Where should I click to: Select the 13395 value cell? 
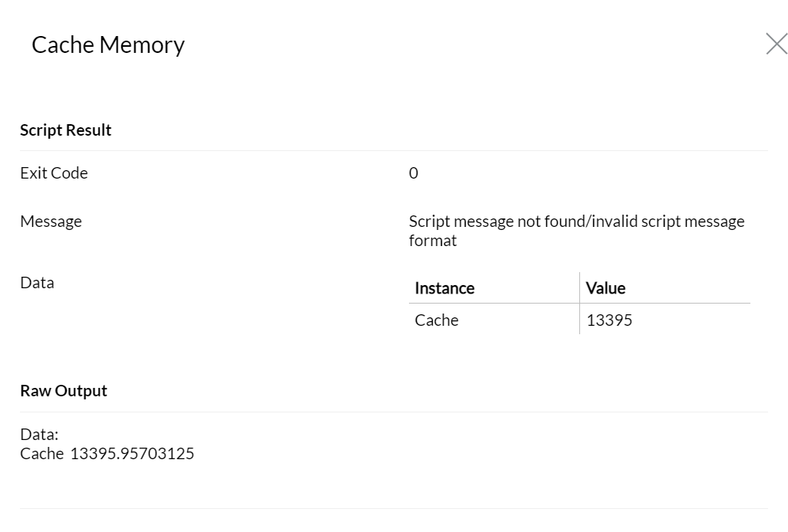coord(609,320)
